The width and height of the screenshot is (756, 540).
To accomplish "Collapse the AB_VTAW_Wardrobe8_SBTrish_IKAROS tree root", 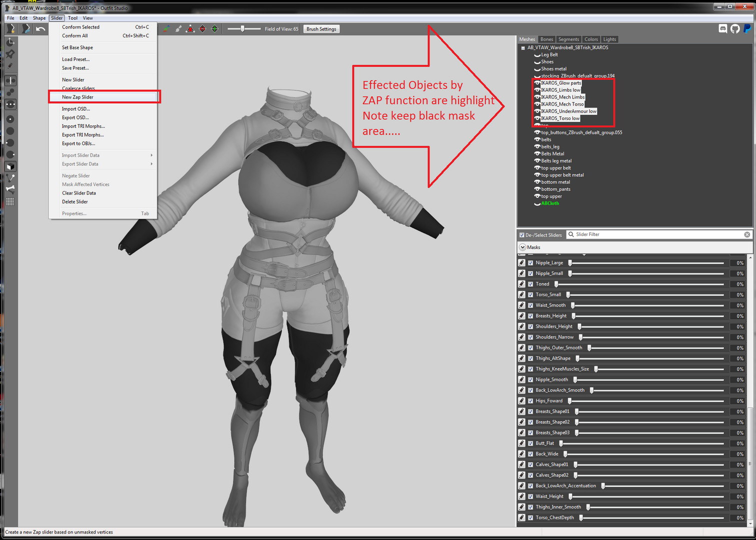I will pos(523,48).
